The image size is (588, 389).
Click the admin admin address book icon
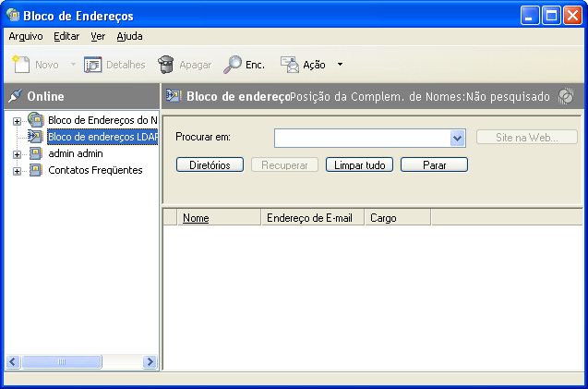36,153
